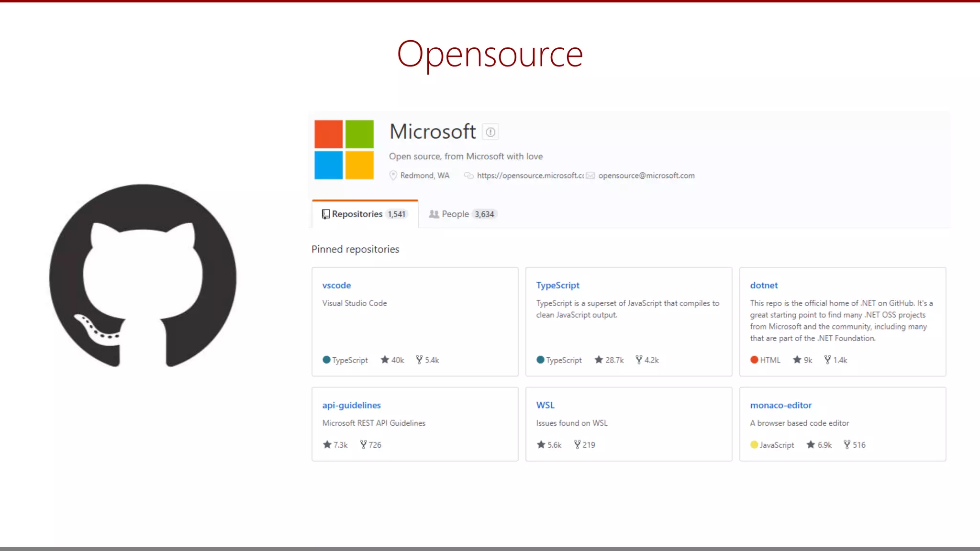980x551 pixels.
Task: Open the WSL repository link
Action: [545, 405]
